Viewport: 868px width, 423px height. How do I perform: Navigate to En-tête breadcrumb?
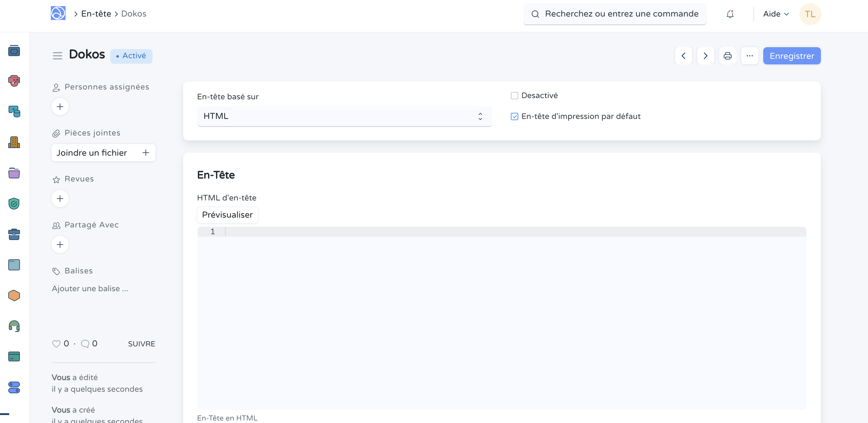pyautogui.click(x=96, y=14)
